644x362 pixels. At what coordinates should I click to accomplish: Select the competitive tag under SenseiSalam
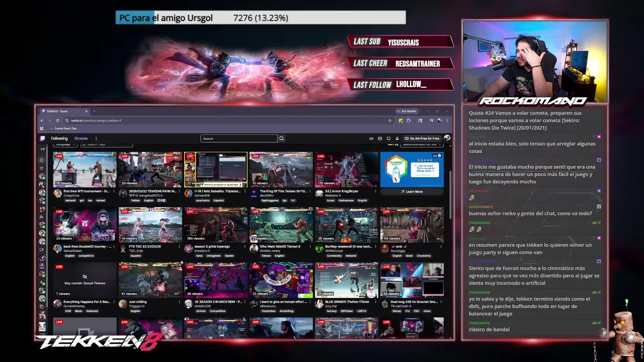[x=86, y=256]
